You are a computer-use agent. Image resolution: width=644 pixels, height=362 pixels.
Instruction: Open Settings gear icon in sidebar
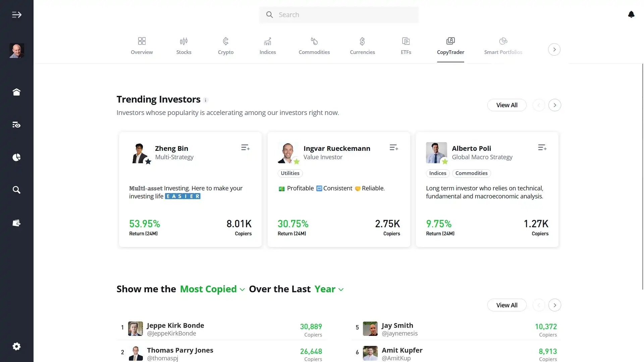pyautogui.click(x=16, y=346)
